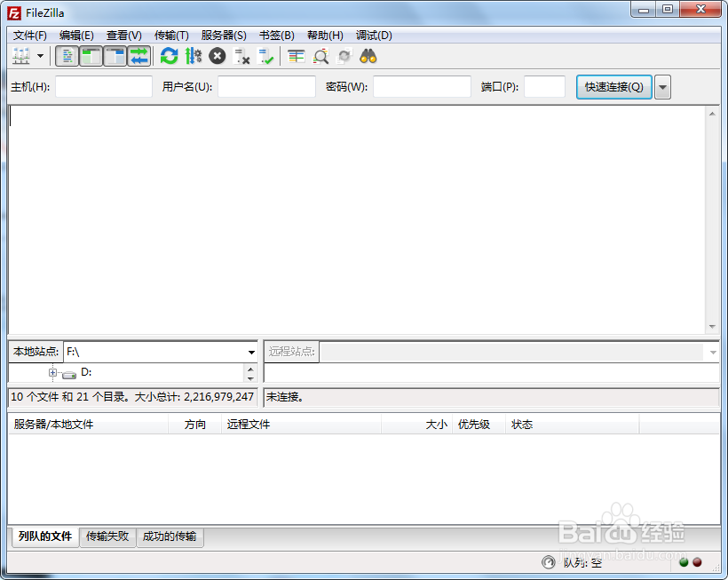This screenshot has height=580, width=728.
Task: Click local file count status text
Action: point(132,396)
